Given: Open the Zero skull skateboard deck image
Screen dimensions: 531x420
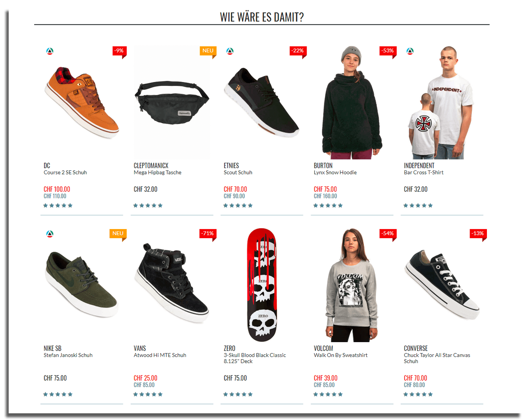Looking at the screenshot, I should coord(262,285).
